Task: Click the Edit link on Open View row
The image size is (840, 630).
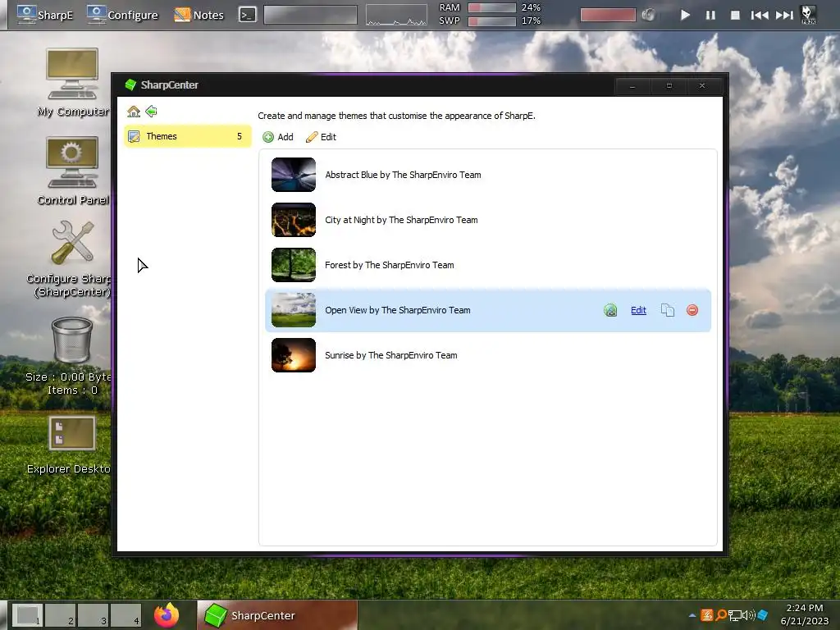Action: pyautogui.click(x=638, y=310)
